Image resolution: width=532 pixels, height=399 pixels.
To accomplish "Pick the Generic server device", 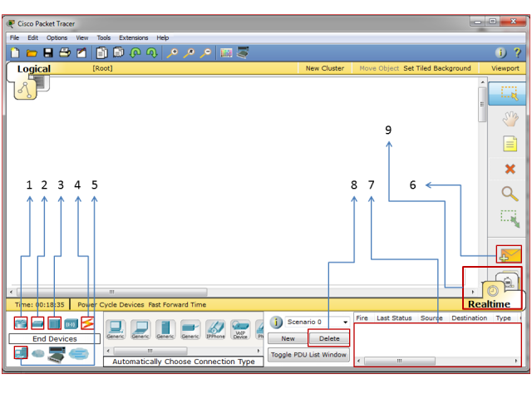I will tap(165, 329).
